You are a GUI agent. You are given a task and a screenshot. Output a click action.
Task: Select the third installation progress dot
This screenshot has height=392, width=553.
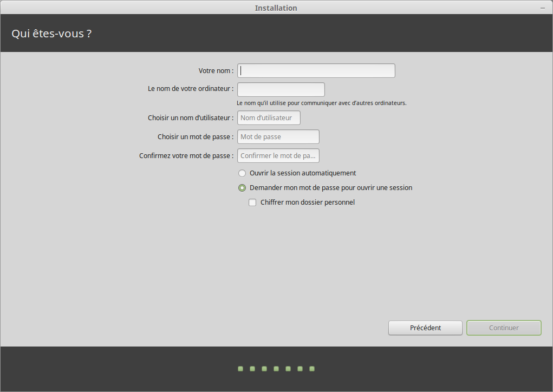pyautogui.click(x=264, y=369)
